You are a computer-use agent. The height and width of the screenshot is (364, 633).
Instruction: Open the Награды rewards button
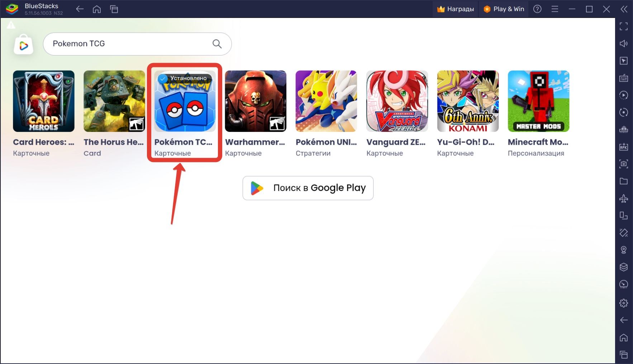tap(456, 9)
